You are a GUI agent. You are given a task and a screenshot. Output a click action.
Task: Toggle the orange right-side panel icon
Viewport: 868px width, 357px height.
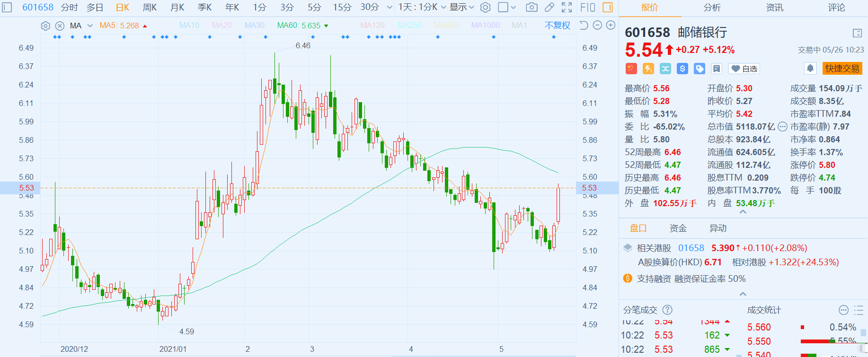pos(608,7)
